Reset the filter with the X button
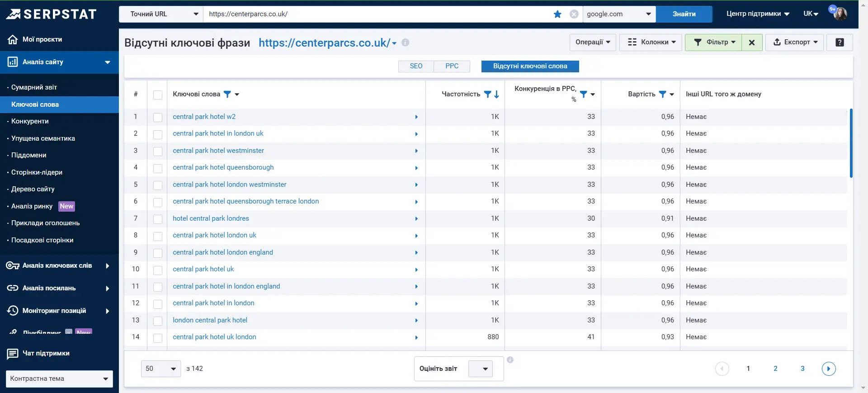 tap(752, 43)
